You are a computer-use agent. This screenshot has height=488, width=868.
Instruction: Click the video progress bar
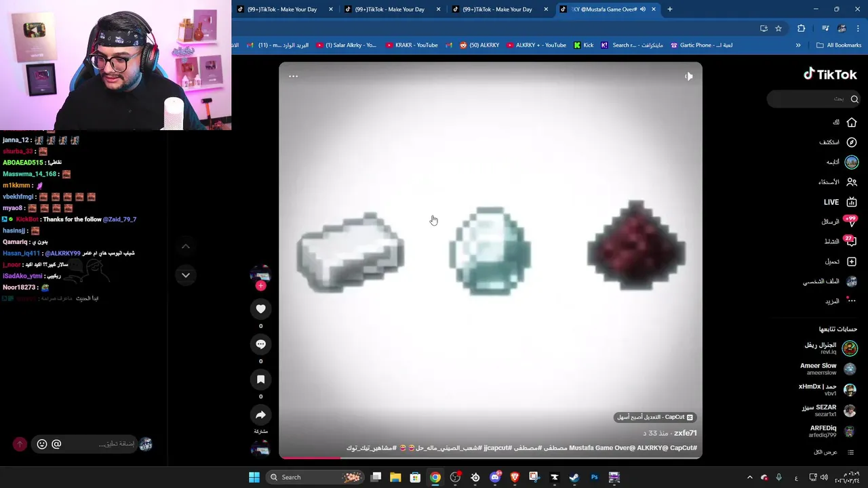tap(490, 457)
